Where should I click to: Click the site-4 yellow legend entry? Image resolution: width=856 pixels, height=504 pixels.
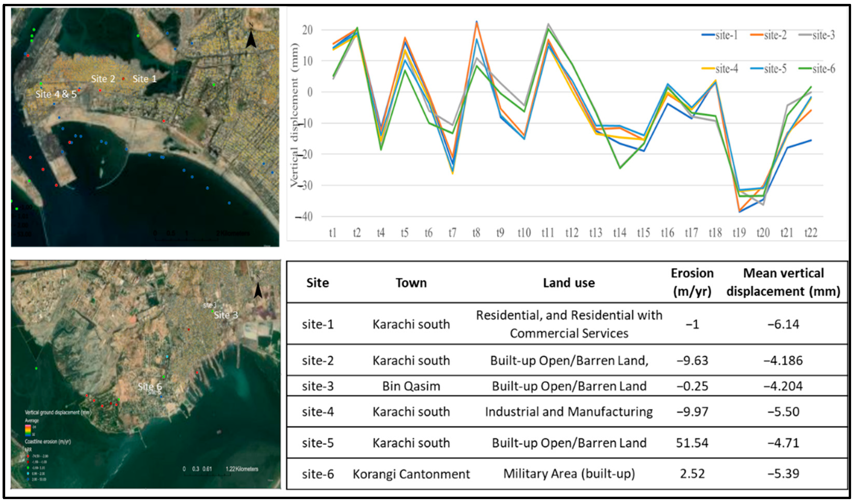(720, 69)
